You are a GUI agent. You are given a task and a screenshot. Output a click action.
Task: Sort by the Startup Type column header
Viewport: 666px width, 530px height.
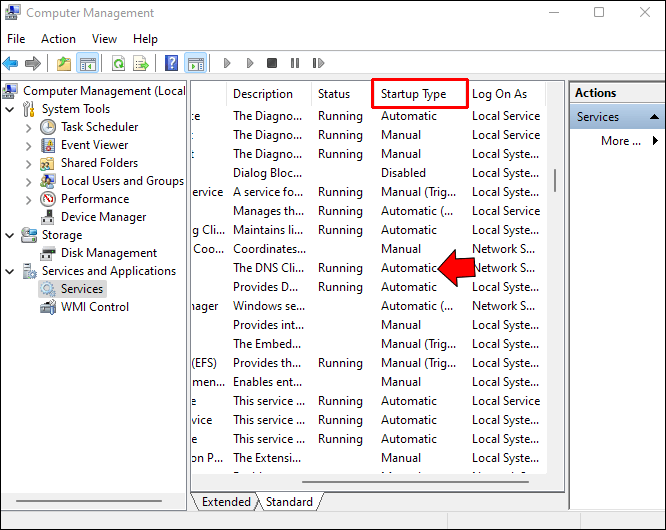[419, 94]
